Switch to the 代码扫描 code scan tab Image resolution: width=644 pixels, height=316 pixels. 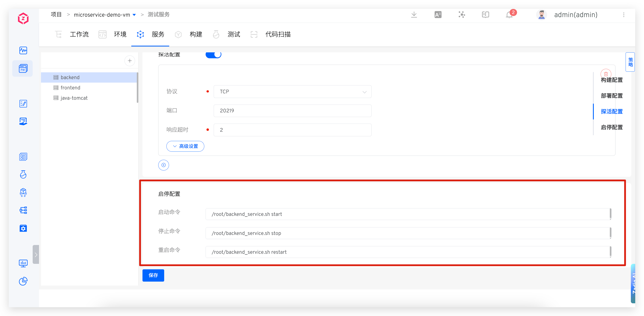[x=278, y=34]
